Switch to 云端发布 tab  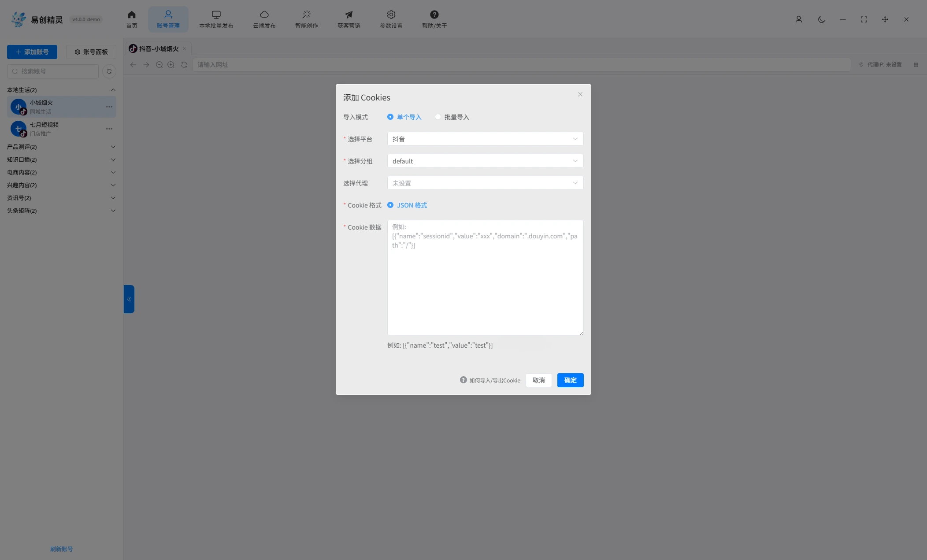point(264,19)
